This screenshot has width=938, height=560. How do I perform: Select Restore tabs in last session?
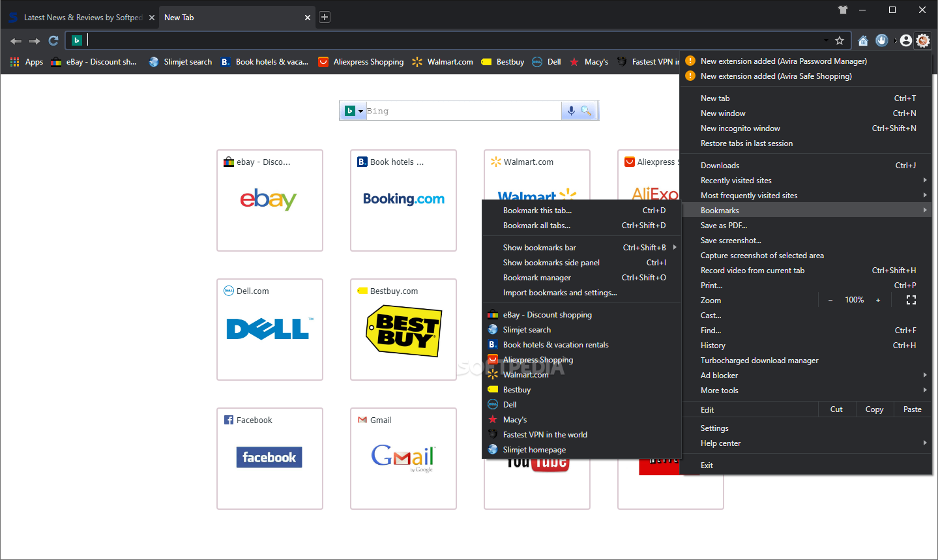807,143
